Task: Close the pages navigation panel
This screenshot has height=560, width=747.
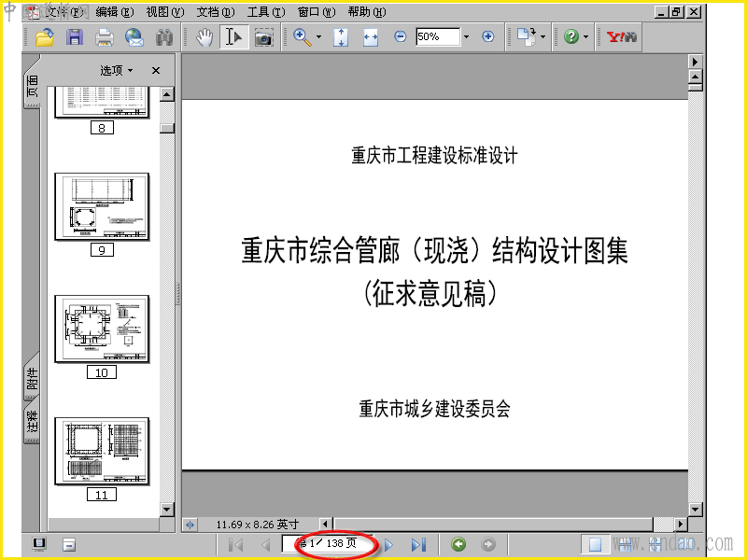Action: point(156,71)
